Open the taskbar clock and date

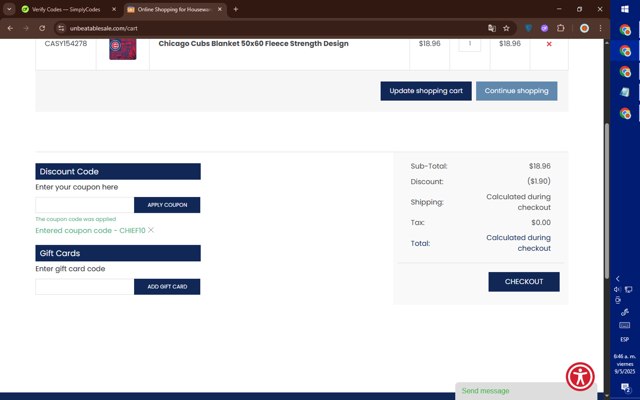(x=624, y=364)
